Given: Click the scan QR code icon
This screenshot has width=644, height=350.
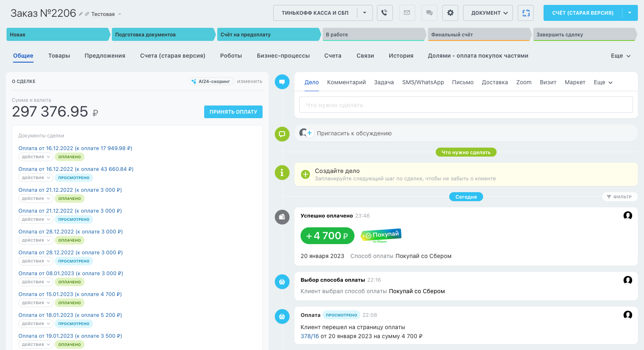Looking at the screenshot, I should (526, 13).
